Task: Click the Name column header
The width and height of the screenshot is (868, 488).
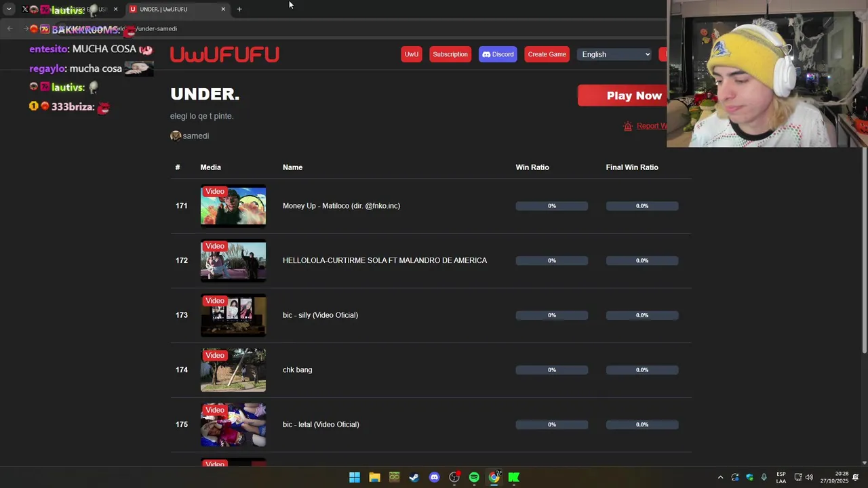Action: (292, 167)
